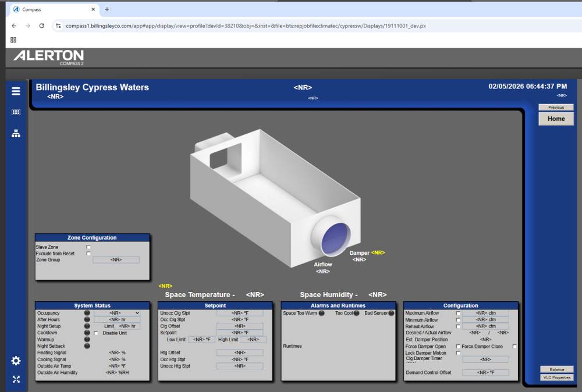
Task: Click the Balance button
Action: (x=556, y=369)
